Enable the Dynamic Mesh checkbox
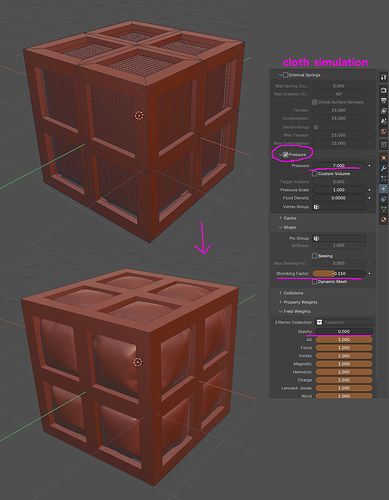This screenshot has height=500, width=389. pos(314,282)
